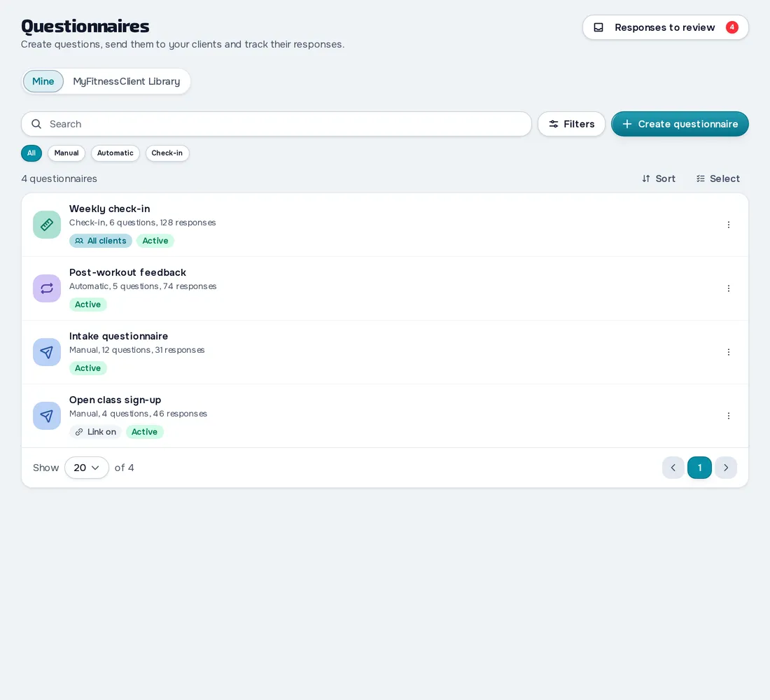Click 'Check-in, 6 questions, 128 responses' text
Screen dimensions: 770x700
(x=142, y=223)
